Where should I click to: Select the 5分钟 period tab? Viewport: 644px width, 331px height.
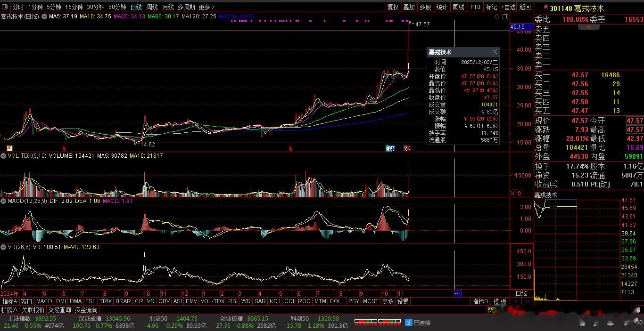54,7
